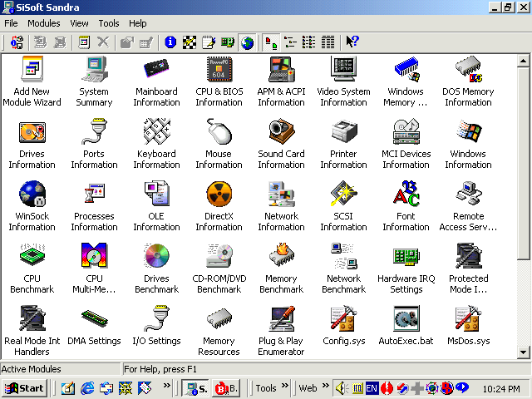The height and width of the screenshot is (399, 532).
Task: Switch to list view
Action: (308, 42)
